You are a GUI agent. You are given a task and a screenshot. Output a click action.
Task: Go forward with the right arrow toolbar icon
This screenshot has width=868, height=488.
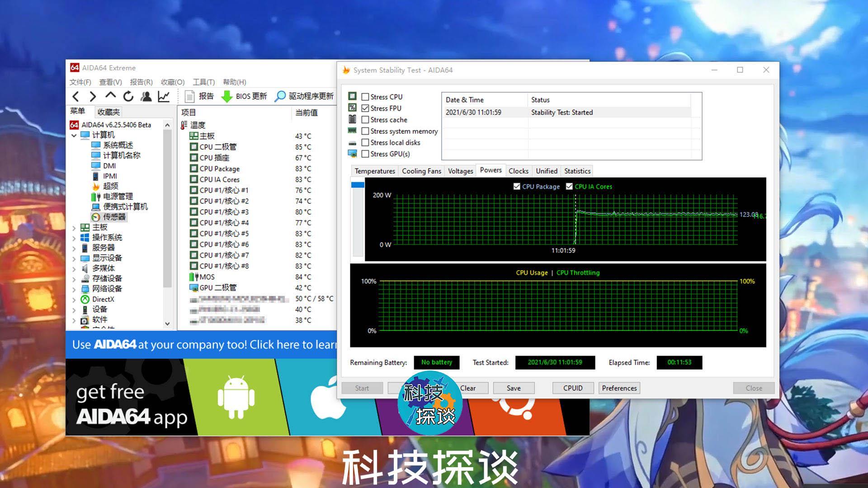[x=93, y=96]
